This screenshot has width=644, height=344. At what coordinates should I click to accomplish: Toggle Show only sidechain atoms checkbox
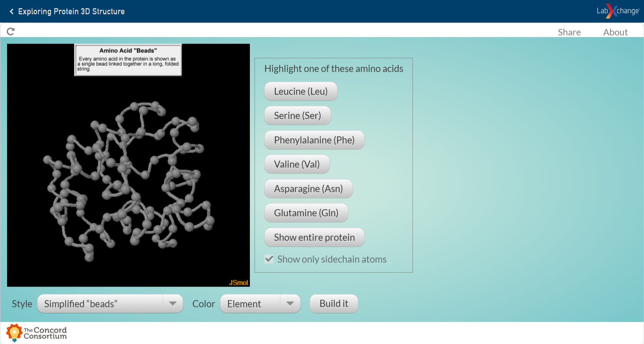point(269,259)
